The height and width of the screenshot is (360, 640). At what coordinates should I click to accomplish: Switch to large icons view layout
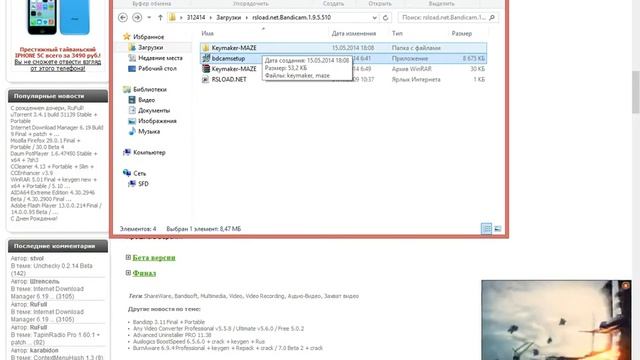point(498,229)
